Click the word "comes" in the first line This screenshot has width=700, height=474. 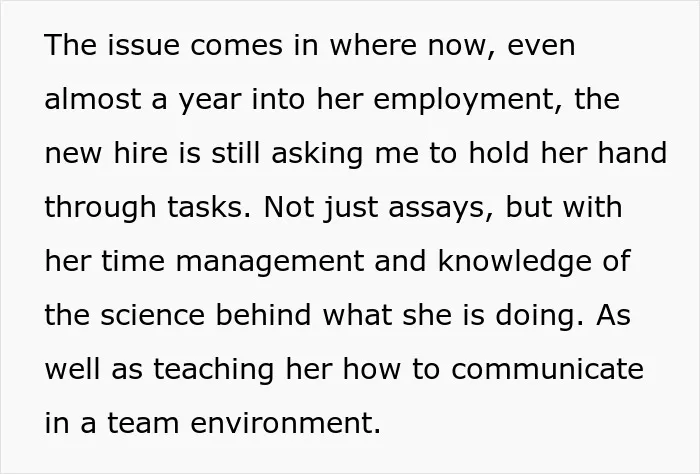[237, 46]
